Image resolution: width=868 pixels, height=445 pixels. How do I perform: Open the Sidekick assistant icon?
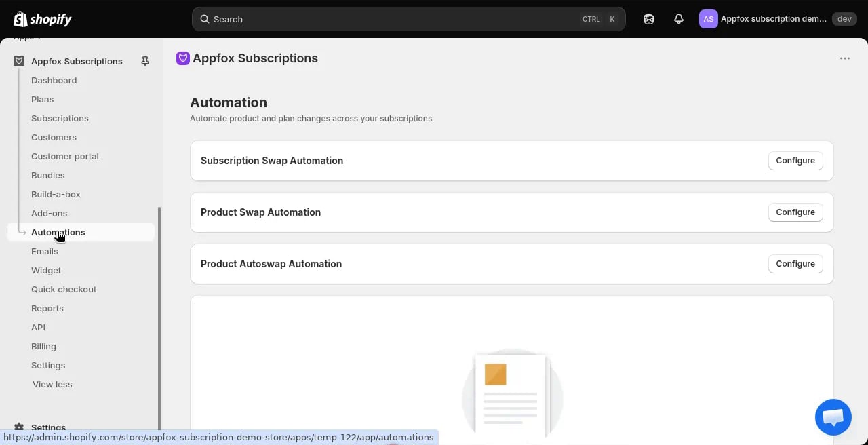coord(649,19)
